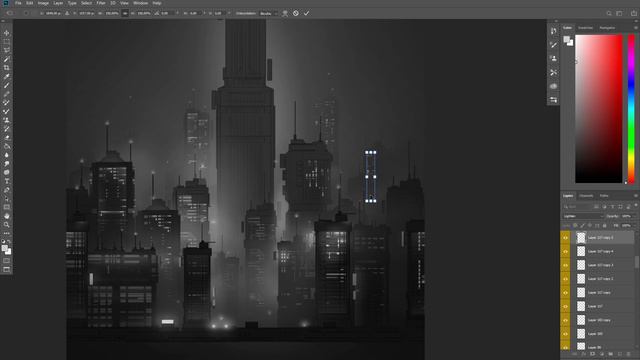The height and width of the screenshot is (360, 640).
Task: Toggle layer filtering switch in Layers panel
Action: click(x=636, y=206)
